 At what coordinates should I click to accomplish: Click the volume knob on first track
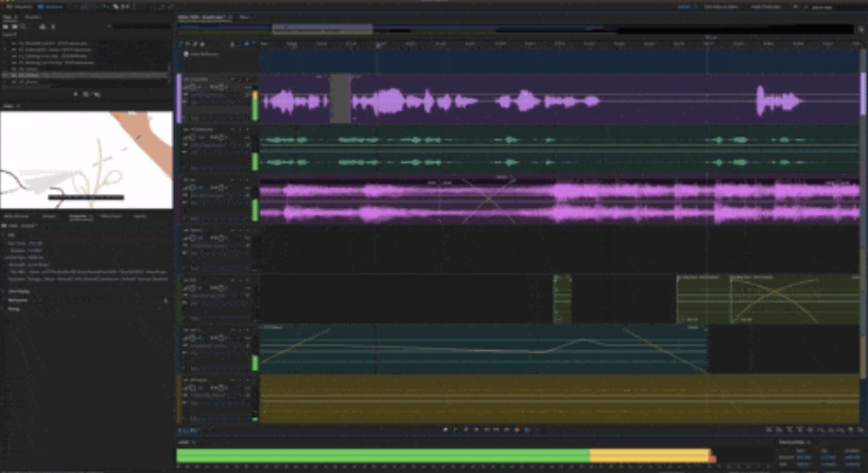[x=191, y=87]
